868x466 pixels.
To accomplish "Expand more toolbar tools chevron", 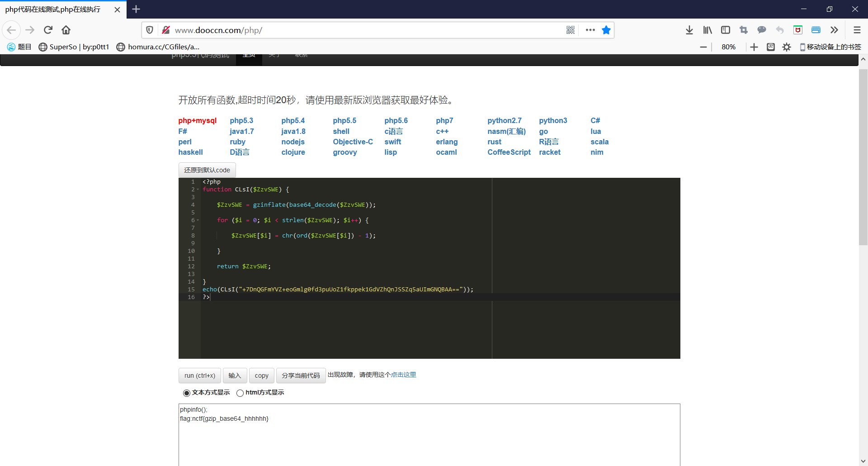I will (834, 30).
